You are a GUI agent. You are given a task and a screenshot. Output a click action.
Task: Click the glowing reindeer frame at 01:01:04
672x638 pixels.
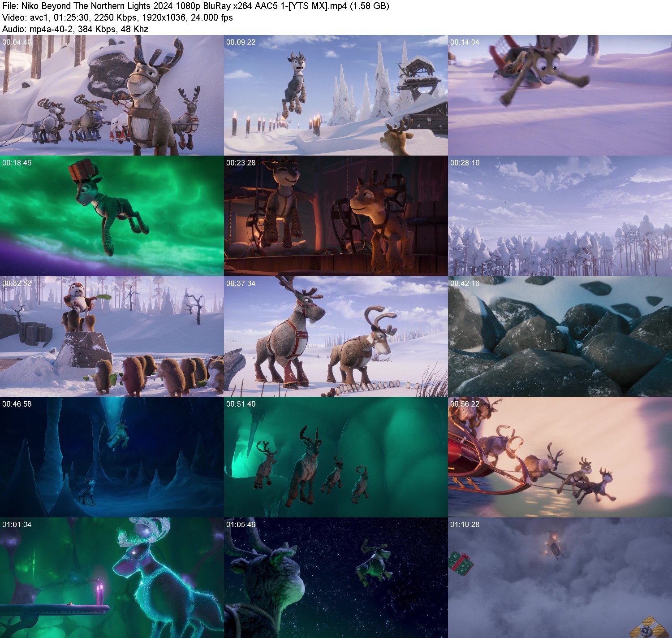coord(112,577)
